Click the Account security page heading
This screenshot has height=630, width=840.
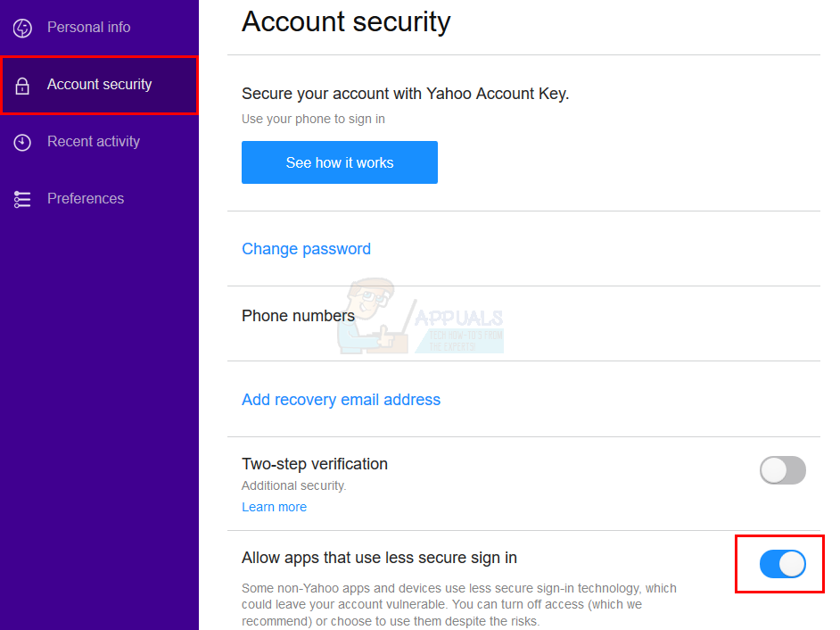click(346, 22)
